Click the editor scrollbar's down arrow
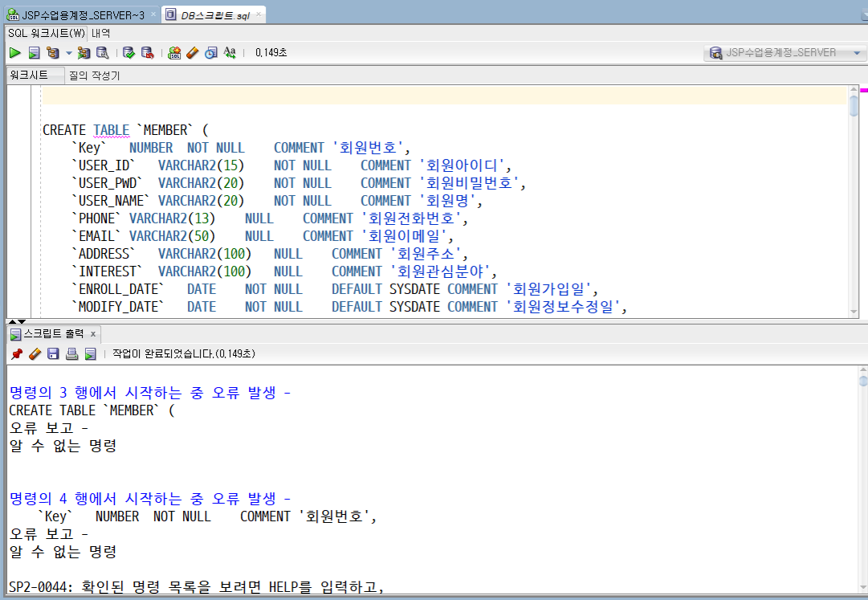 pos(854,312)
